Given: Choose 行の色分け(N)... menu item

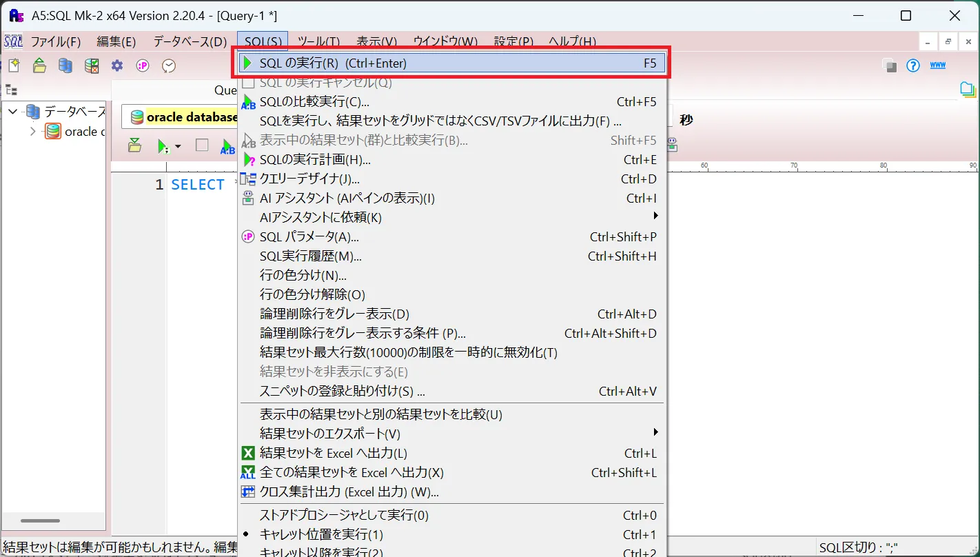Looking at the screenshot, I should (x=451, y=275).
